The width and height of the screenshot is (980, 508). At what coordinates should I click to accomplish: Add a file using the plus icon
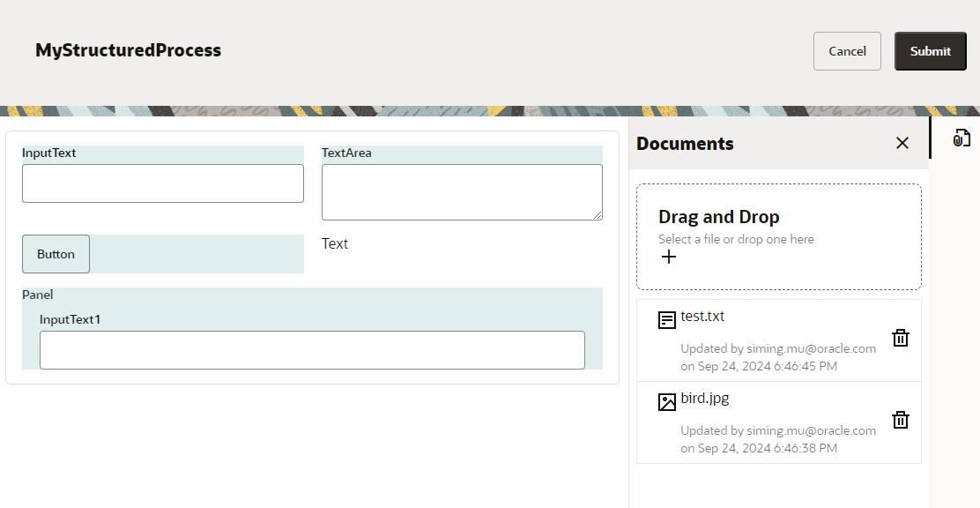pyautogui.click(x=669, y=257)
